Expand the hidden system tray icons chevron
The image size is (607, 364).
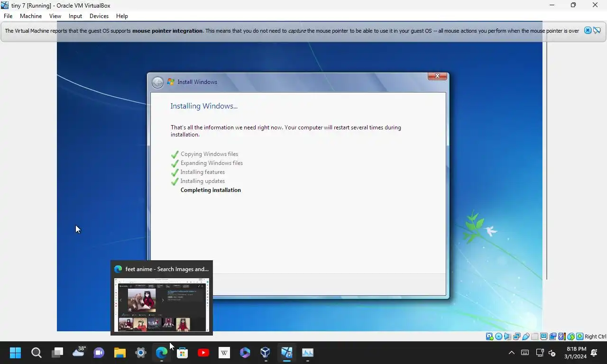pos(511,353)
